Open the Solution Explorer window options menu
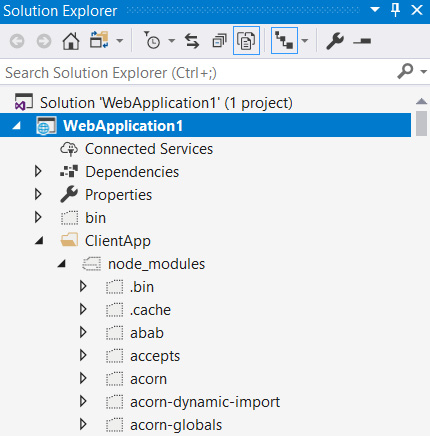The image size is (430, 436). tap(375, 9)
